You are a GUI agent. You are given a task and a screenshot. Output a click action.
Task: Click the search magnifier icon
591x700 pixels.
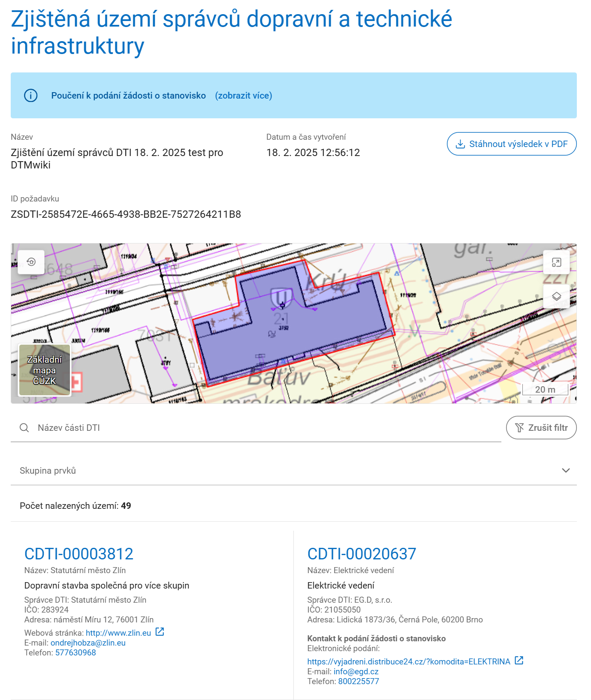[x=24, y=428]
